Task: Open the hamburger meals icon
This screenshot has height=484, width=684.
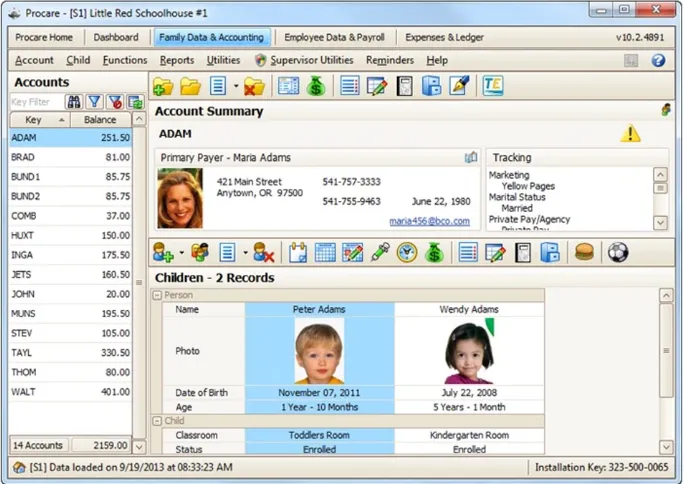Action: [584, 252]
